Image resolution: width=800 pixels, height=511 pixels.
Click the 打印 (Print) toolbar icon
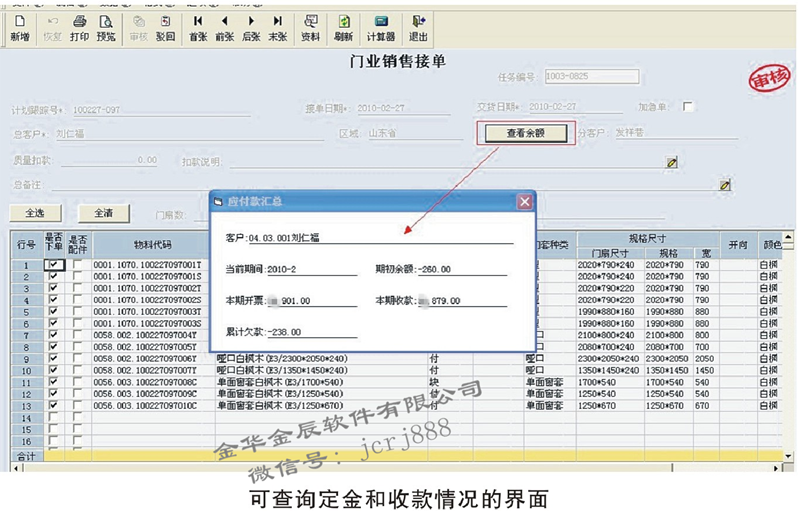pyautogui.click(x=79, y=27)
